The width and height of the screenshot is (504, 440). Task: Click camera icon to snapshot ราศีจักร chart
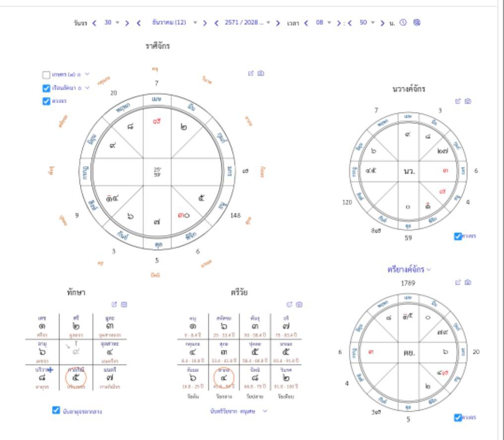(261, 73)
